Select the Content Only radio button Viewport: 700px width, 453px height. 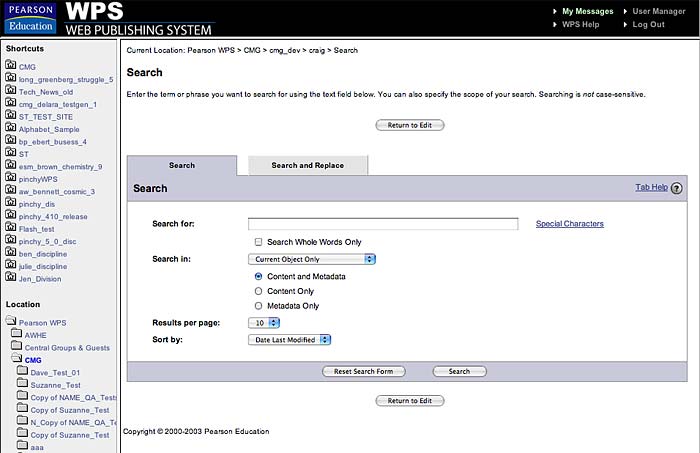pos(258,291)
